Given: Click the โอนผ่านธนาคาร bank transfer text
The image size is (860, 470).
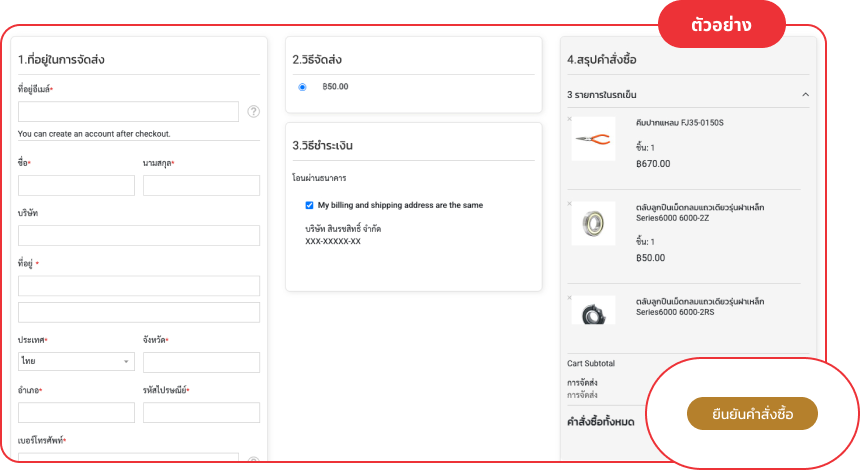Looking at the screenshot, I should point(319,178).
